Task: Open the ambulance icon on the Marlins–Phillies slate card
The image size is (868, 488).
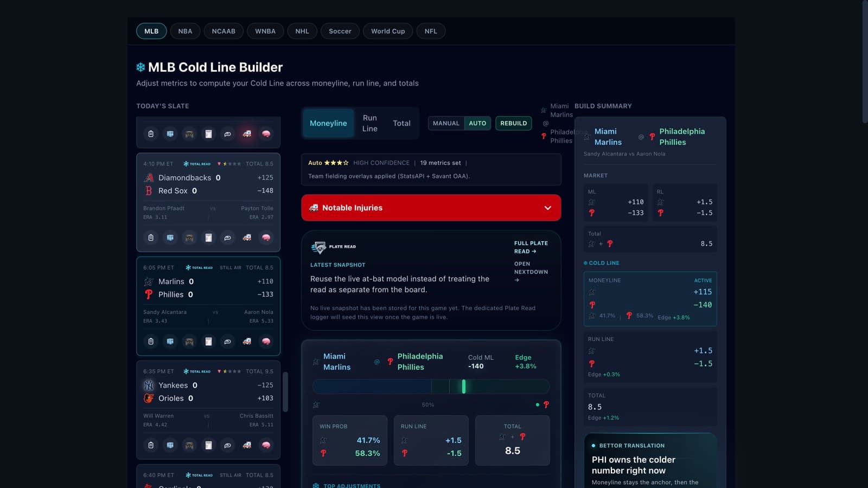Action: [x=247, y=342]
